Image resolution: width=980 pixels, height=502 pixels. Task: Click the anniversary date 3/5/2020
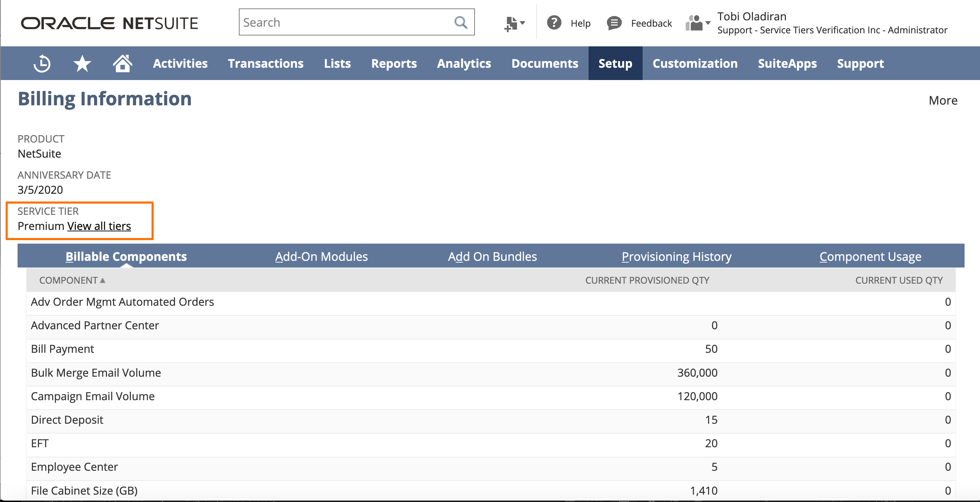point(40,190)
